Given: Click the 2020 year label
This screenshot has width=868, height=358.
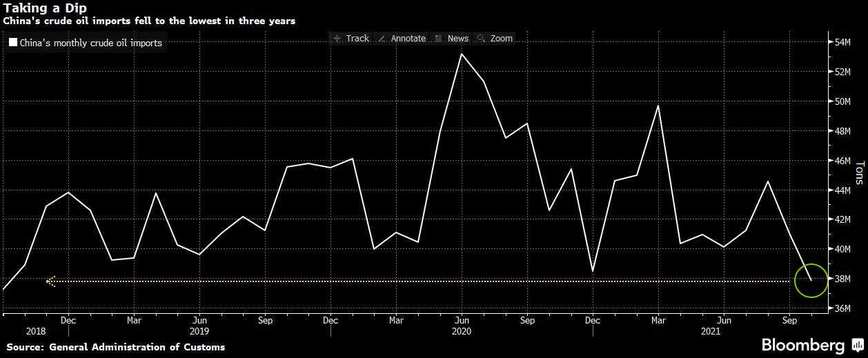Looking at the screenshot, I should [x=462, y=331].
